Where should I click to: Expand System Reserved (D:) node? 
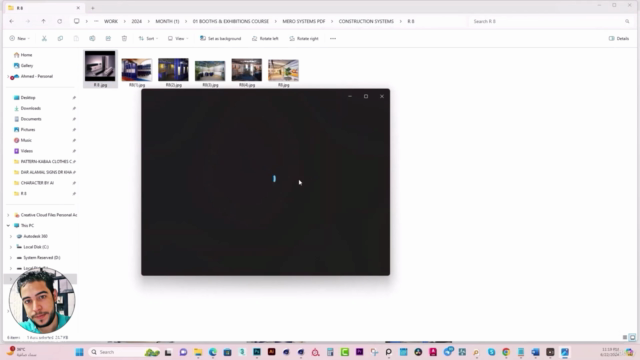(x=11, y=258)
